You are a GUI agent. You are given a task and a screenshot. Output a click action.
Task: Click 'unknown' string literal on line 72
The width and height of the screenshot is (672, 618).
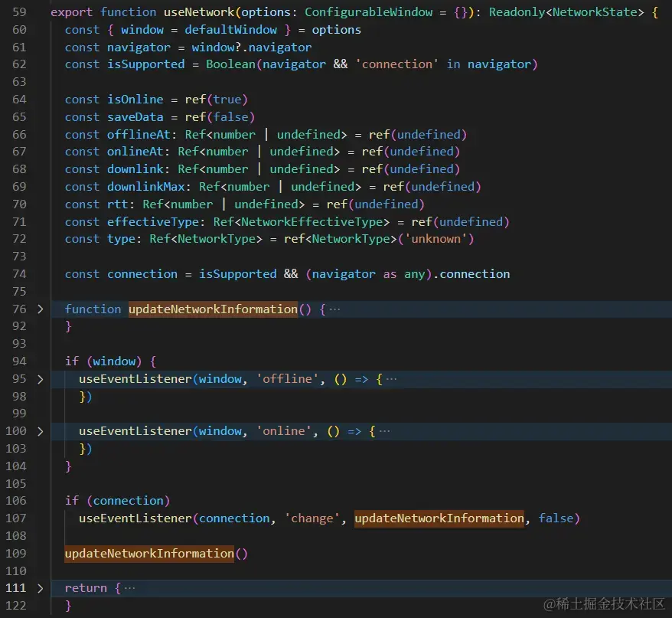pyautogui.click(x=435, y=239)
